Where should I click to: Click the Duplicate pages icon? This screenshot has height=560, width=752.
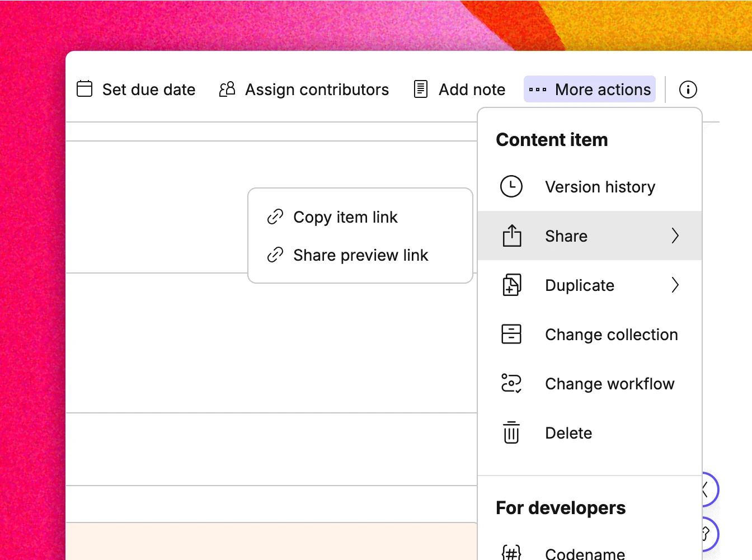(511, 285)
